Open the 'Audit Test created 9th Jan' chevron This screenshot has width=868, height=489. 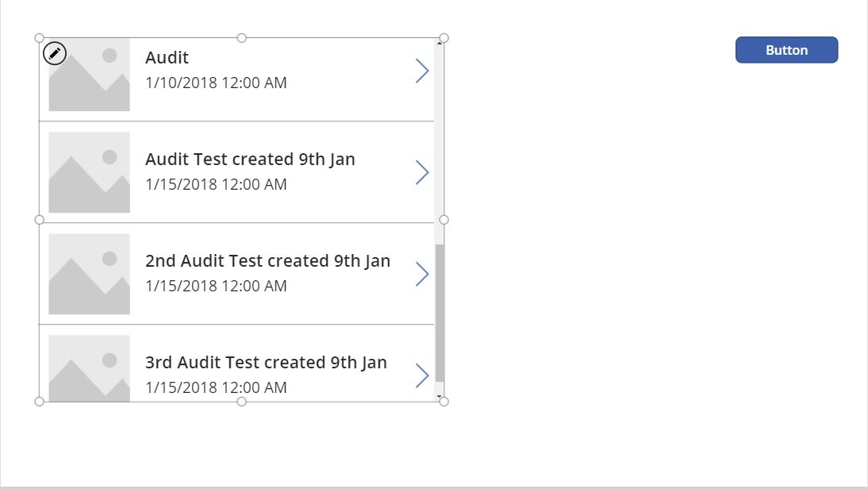click(422, 172)
